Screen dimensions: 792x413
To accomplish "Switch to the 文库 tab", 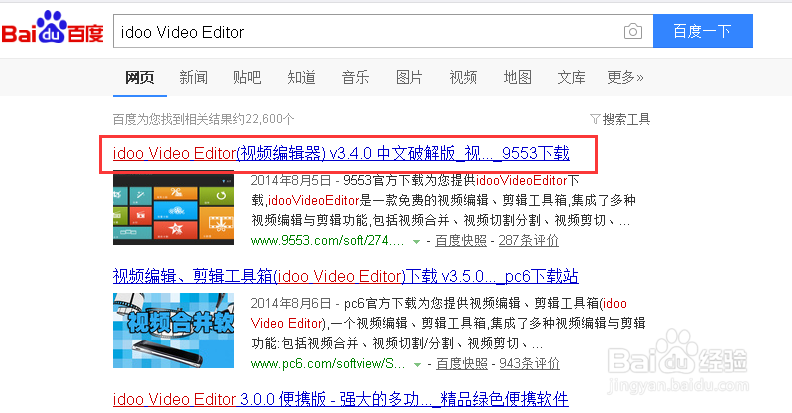I will point(571,77).
